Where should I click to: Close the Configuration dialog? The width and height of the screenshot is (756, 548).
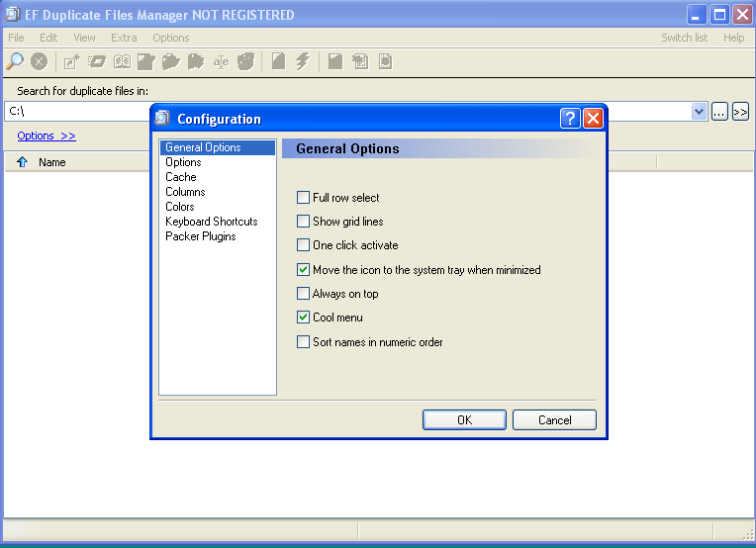click(x=593, y=118)
